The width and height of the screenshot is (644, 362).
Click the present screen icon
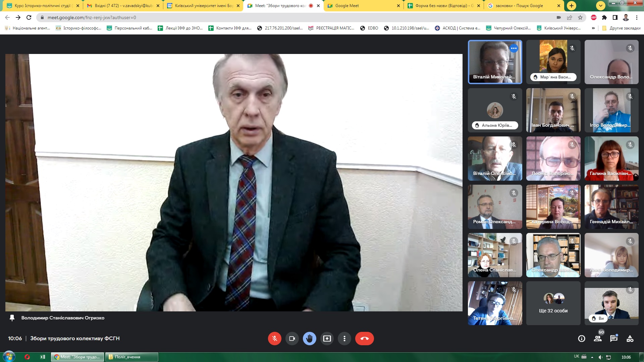(327, 339)
